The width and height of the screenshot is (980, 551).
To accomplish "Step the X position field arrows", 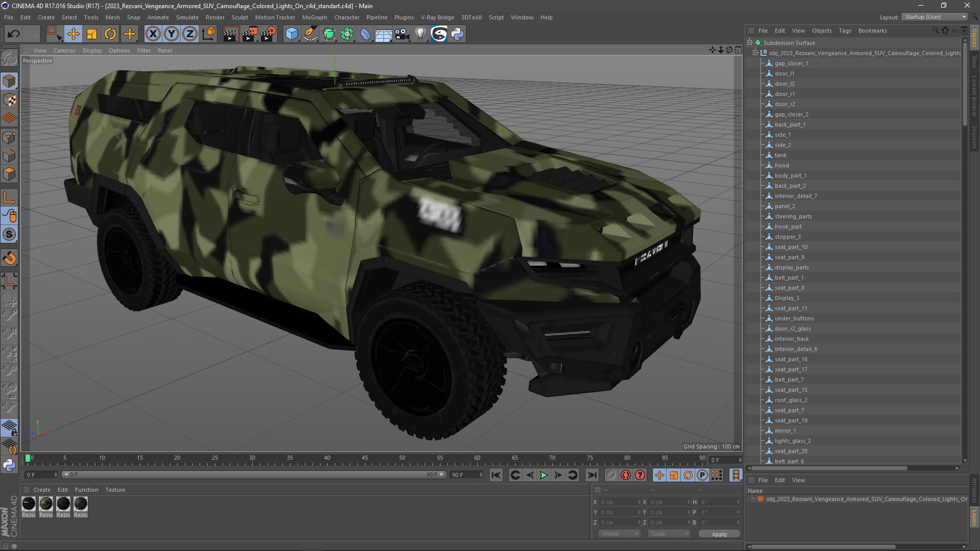I will (639, 502).
